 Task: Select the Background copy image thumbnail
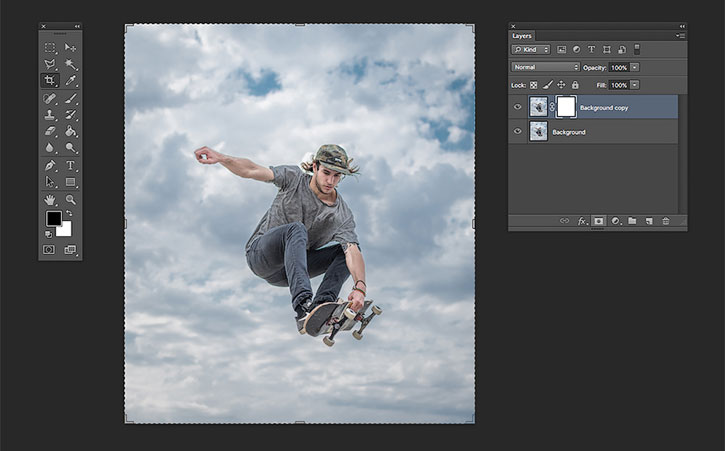pos(538,107)
